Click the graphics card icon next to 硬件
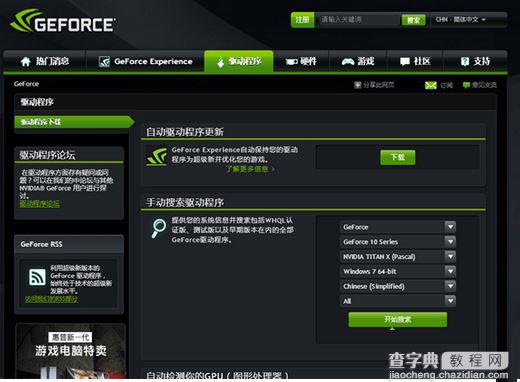This screenshot has width=520, height=382. pos(291,62)
